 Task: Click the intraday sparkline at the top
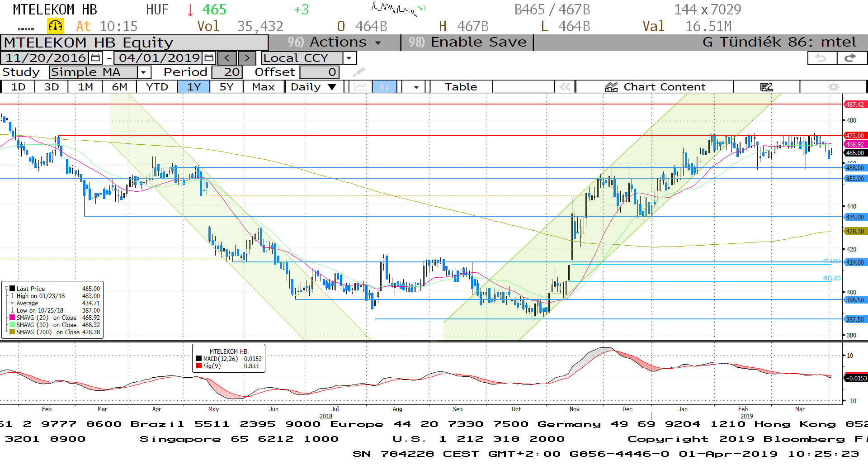[398, 9]
